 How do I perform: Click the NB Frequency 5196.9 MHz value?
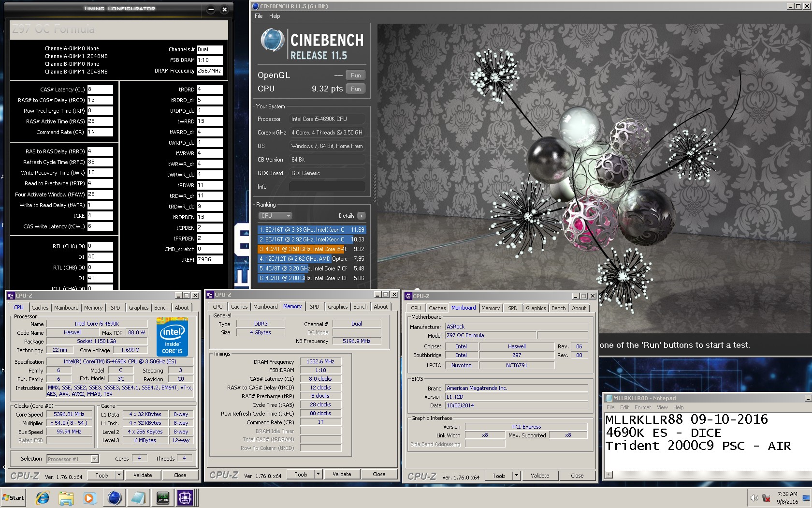357,341
